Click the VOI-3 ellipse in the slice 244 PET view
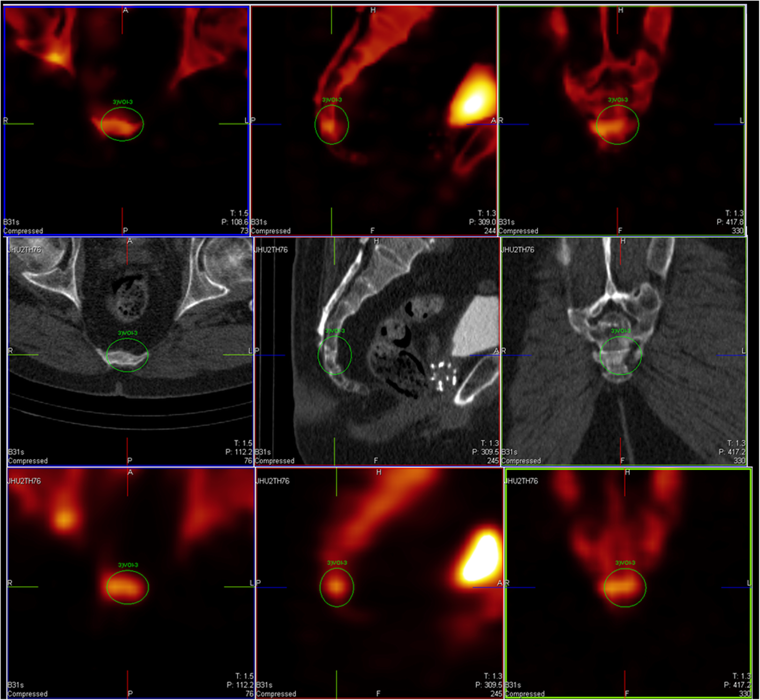This screenshot has height=700, width=760. click(331, 124)
